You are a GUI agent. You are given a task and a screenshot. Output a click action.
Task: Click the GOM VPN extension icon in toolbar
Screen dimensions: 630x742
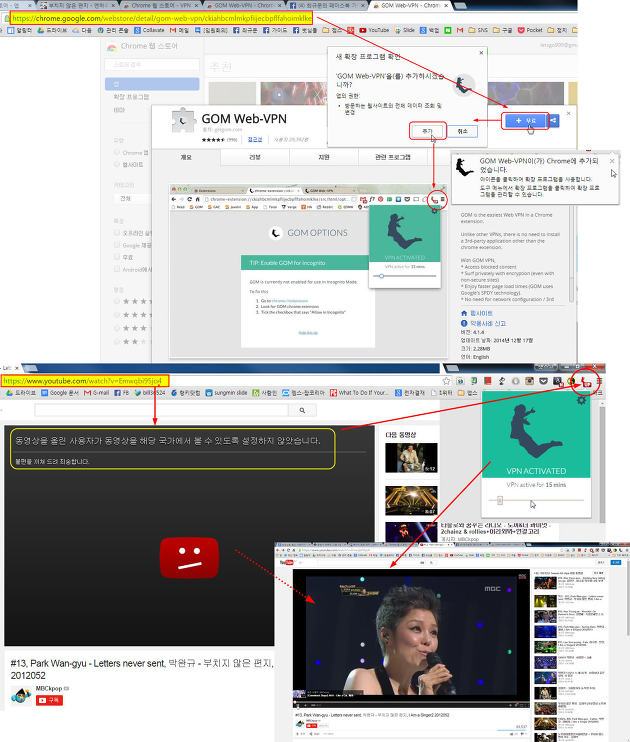[x=586, y=381]
